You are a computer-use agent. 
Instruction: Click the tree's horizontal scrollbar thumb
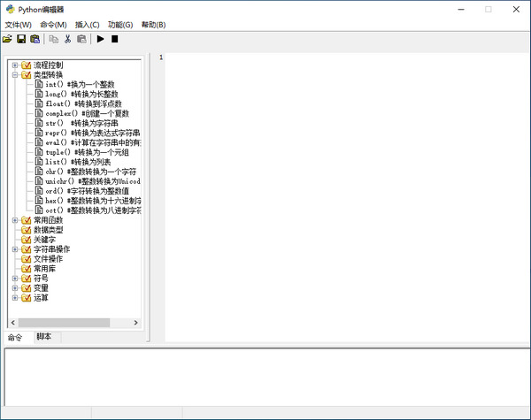(x=64, y=323)
